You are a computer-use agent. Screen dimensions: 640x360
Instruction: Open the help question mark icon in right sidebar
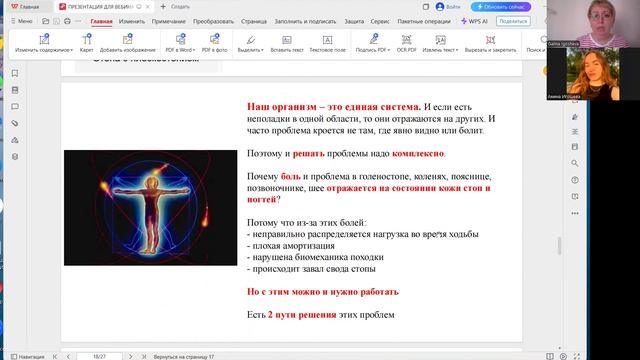tap(575, 180)
